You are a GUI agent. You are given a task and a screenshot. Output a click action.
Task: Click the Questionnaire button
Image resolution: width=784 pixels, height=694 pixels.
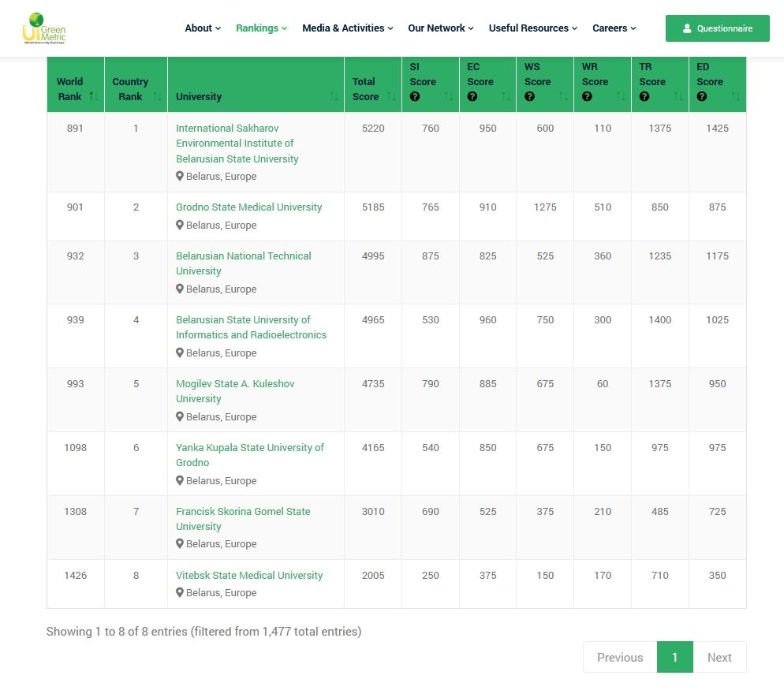717,28
